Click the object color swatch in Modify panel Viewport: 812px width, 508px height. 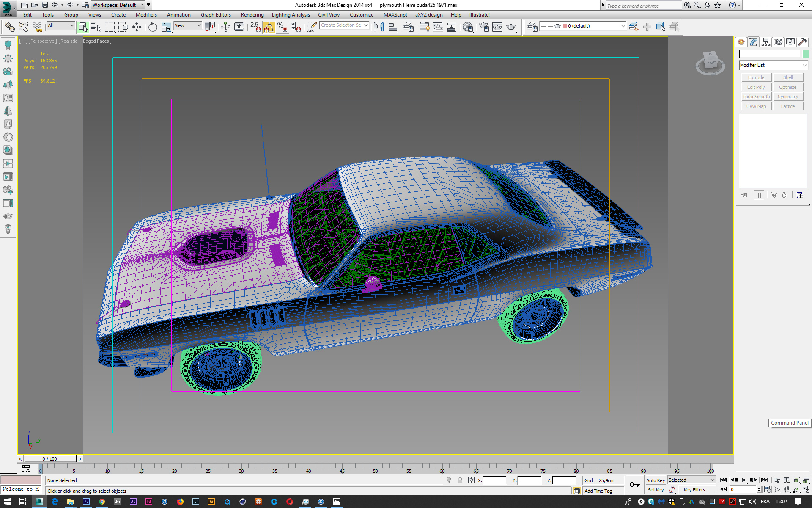coord(806,54)
